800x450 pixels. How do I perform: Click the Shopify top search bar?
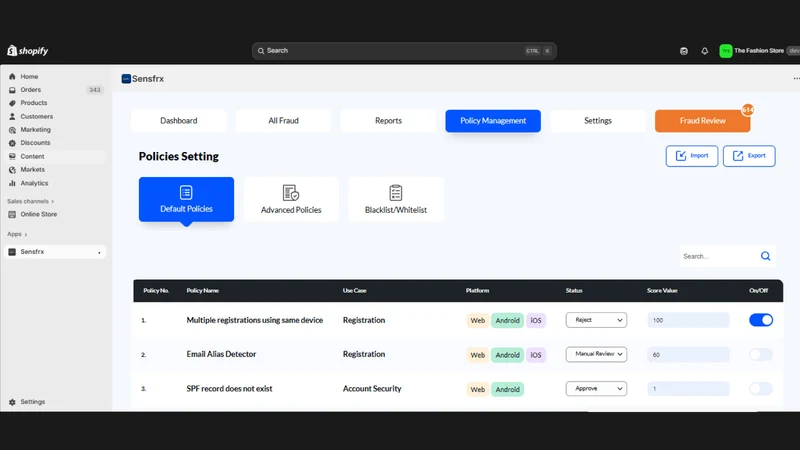404,51
